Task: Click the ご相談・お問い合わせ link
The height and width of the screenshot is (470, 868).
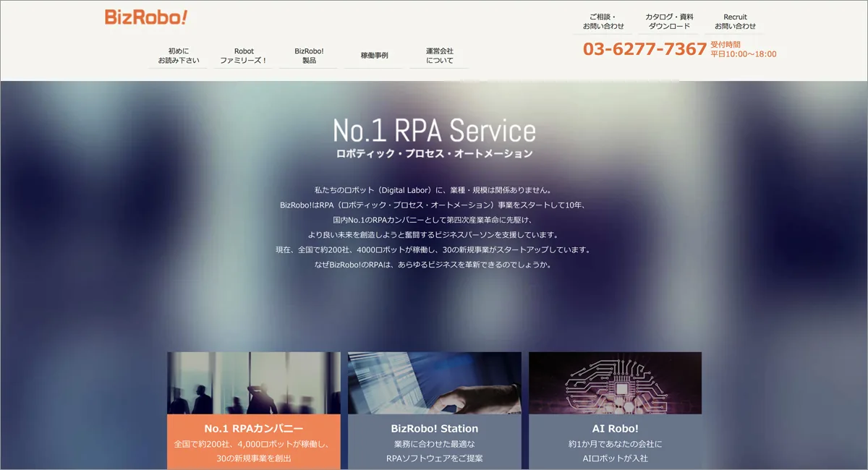Action: tap(603, 22)
